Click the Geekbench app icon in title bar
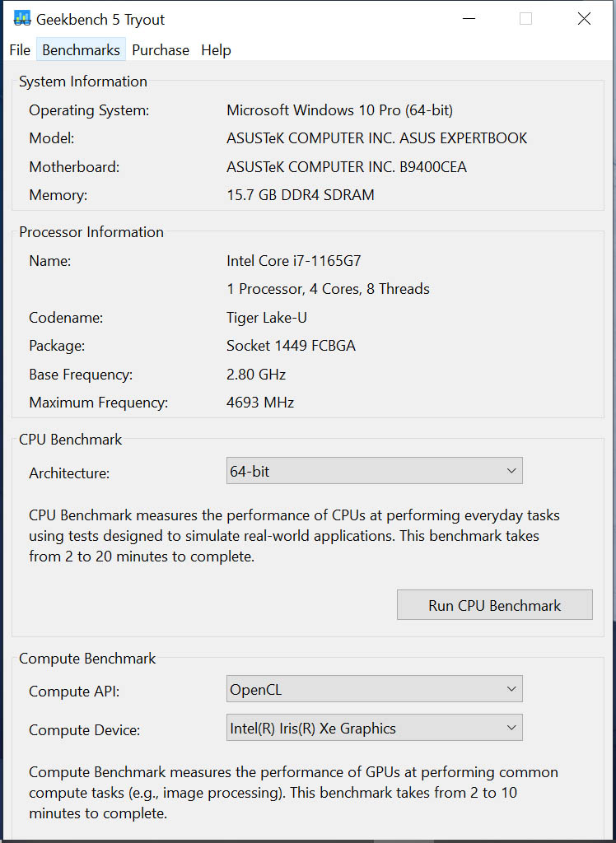 tap(21, 19)
